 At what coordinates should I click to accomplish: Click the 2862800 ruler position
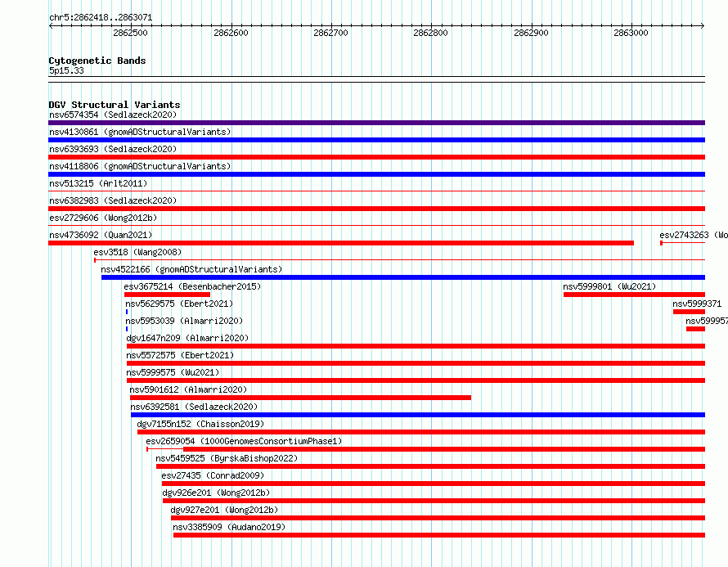[430, 33]
